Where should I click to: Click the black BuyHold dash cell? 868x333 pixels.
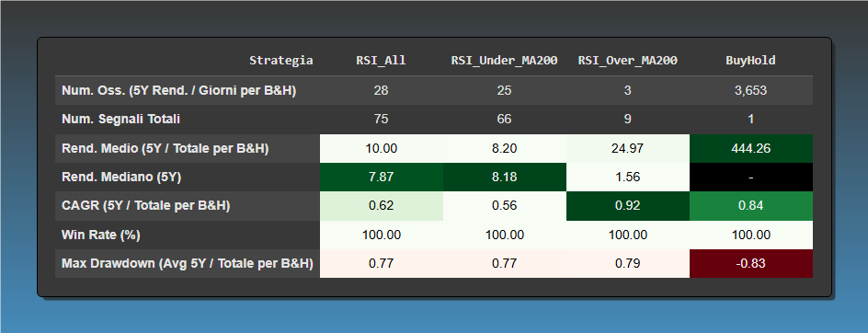751,178
